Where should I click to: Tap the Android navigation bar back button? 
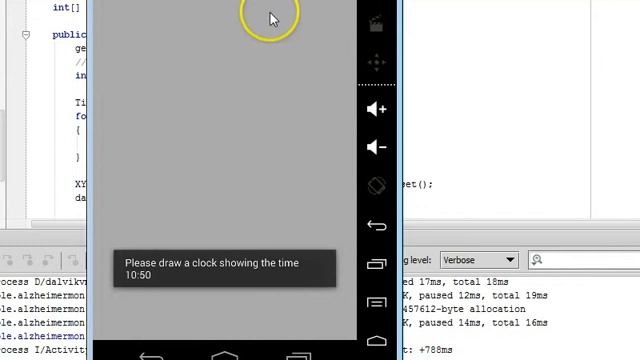[x=151, y=356]
